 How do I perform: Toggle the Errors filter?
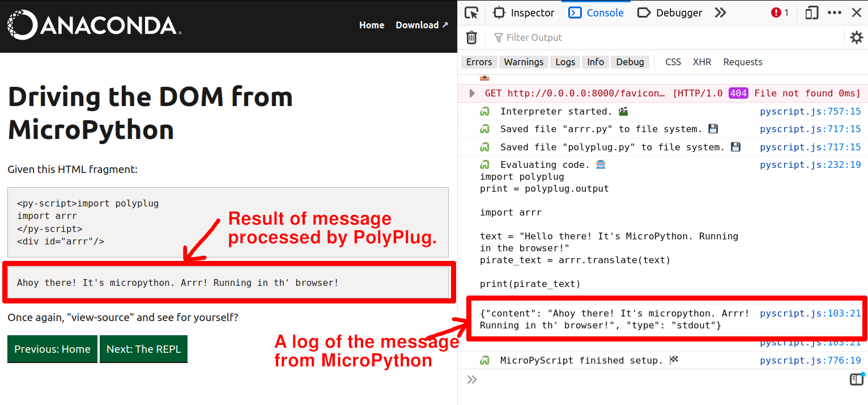pyautogui.click(x=479, y=62)
